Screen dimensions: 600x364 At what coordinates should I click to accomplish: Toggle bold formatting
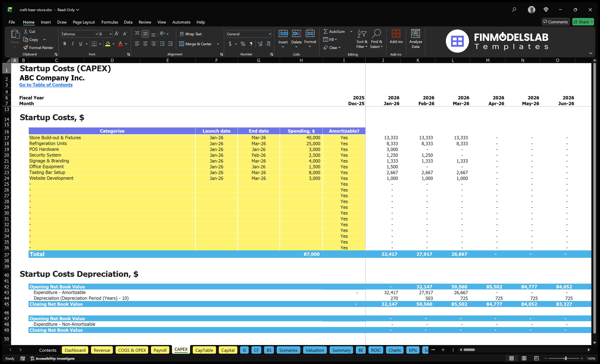tap(65, 44)
